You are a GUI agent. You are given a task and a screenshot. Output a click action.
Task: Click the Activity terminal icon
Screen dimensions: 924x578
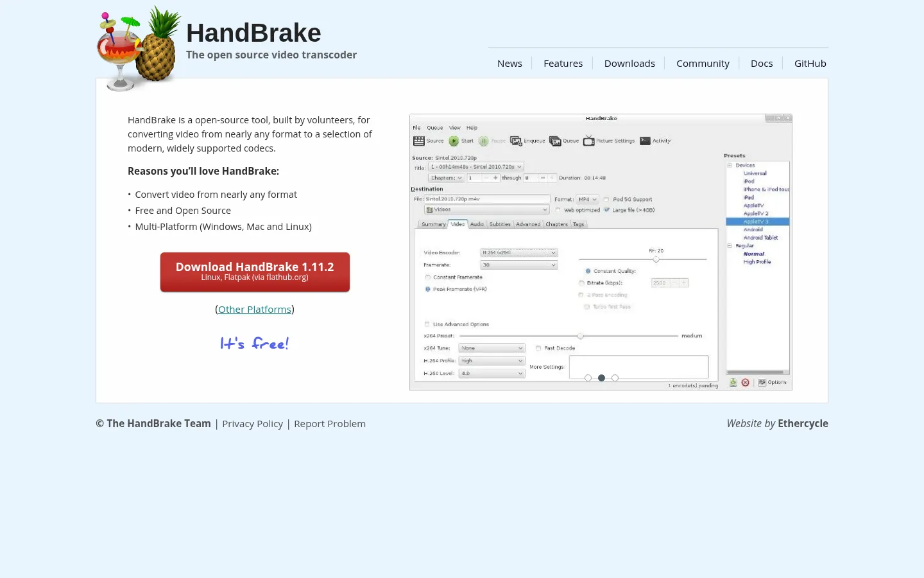point(645,141)
